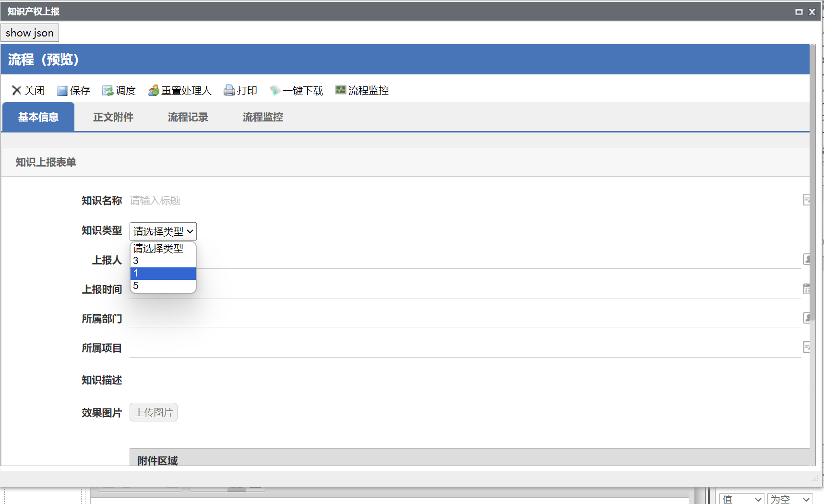
Task: Click the department picker icon for 所属部门
Action: [x=807, y=318]
